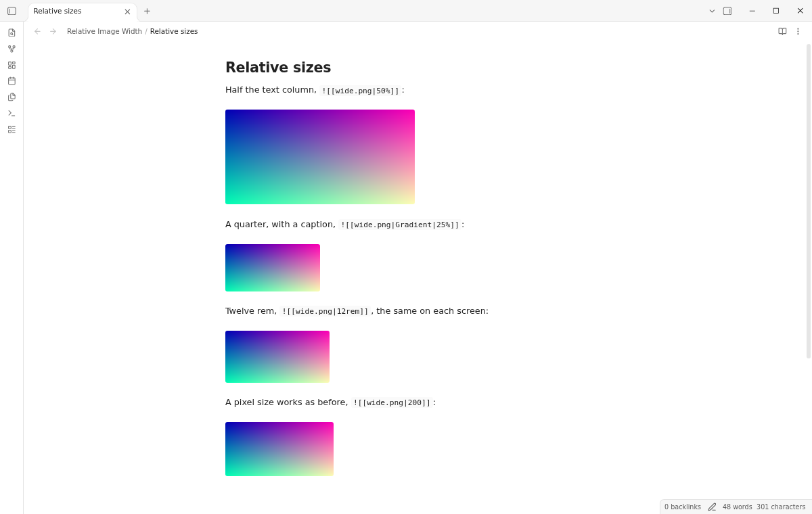Click the ![[wide.png|50%]] code text
The height and width of the screenshot is (514, 812).
(360, 91)
